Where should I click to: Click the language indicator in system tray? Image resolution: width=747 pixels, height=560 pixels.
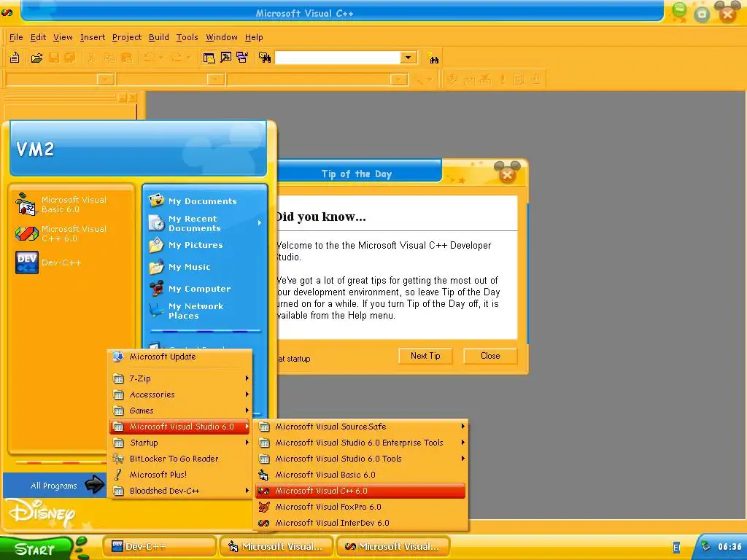pos(676,548)
